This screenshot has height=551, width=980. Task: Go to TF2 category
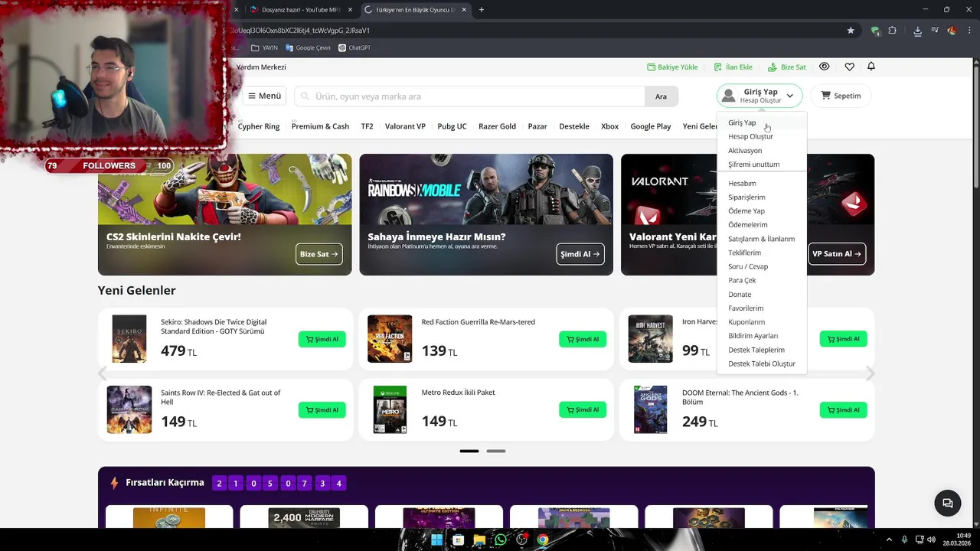point(367,126)
